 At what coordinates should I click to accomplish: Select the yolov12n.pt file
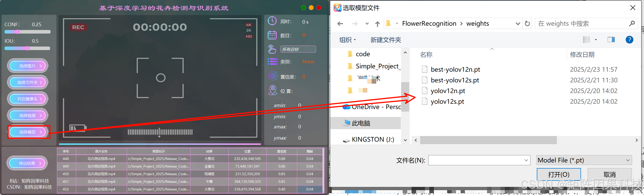[448, 91]
